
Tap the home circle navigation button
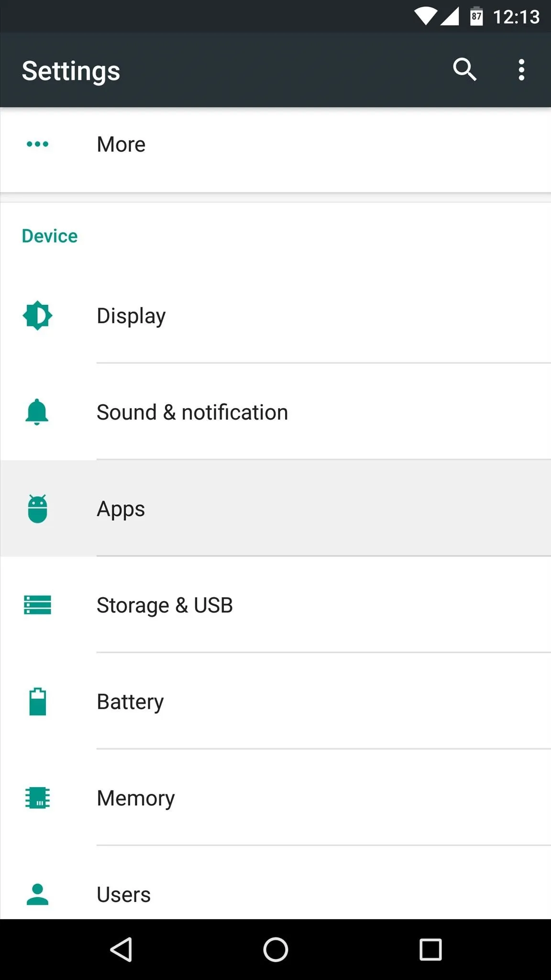click(275, 949)
